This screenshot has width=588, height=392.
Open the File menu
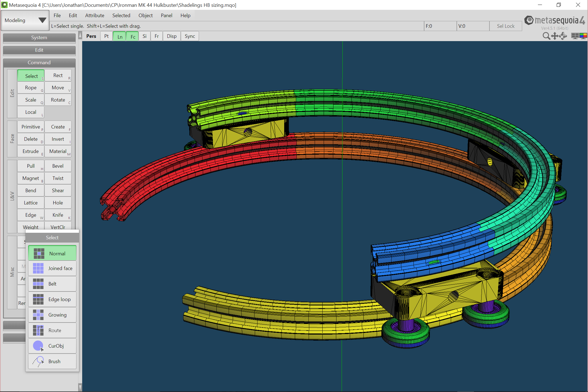[x=57, y=16]
